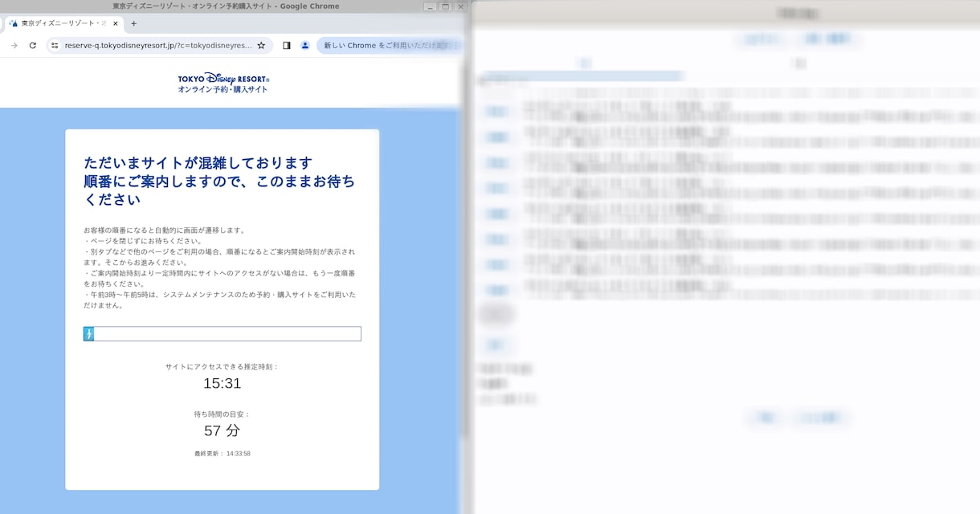The width and height of the screenshot is (980, 514).
Task: Open the Chrome profile avatar icon
Action: click(305, 46)
